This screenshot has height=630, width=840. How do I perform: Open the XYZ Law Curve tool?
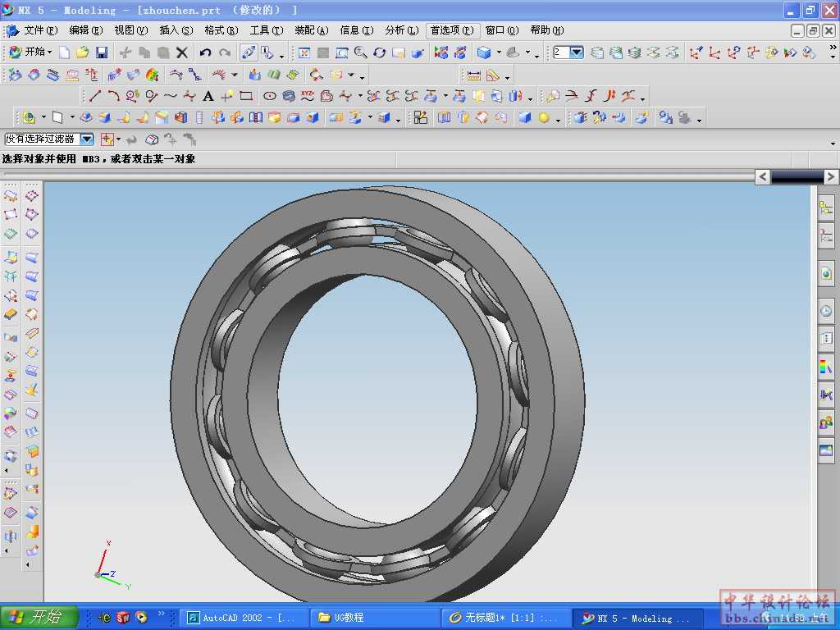point(308,97)
